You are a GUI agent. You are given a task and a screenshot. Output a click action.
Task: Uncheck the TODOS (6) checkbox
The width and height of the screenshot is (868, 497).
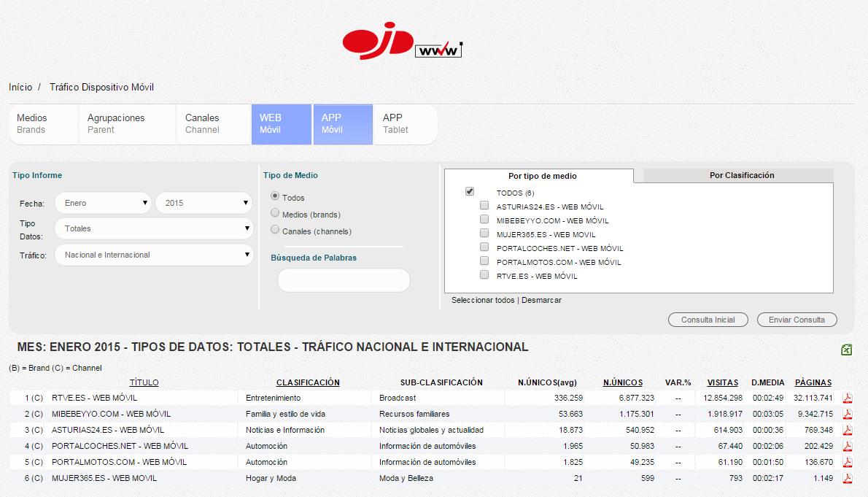pos(470,192)
